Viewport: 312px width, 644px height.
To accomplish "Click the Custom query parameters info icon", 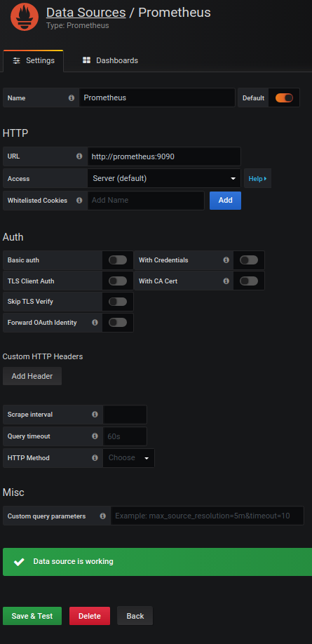I will (102, 516).
